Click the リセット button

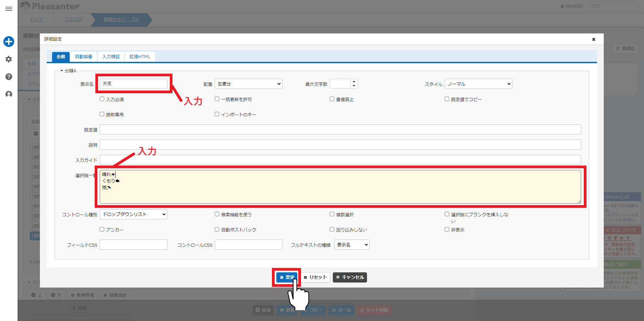[x=315, y=277]
